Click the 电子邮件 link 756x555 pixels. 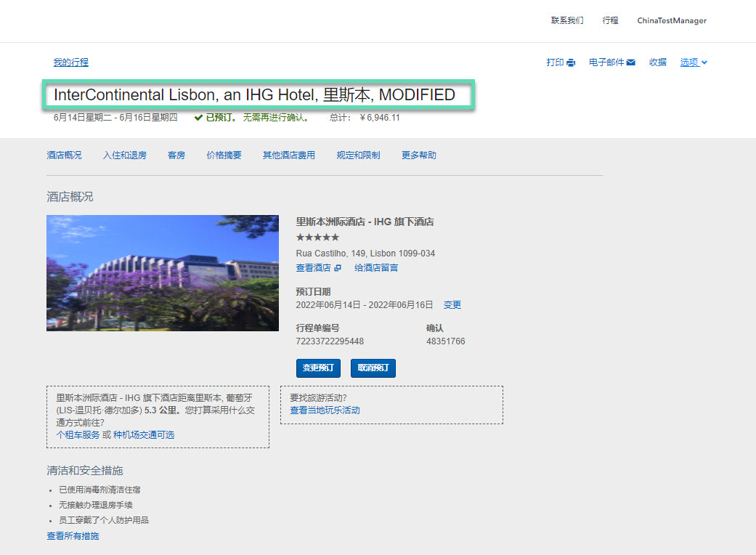pos(606,62)
